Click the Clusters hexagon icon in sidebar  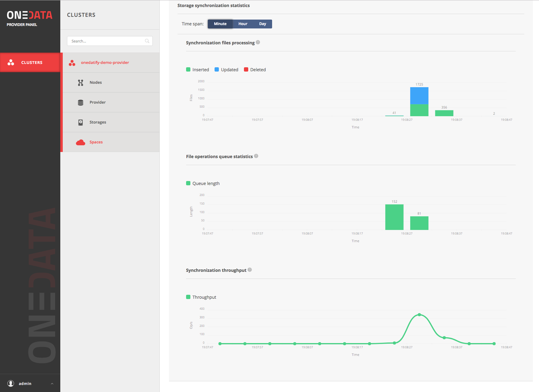point(11,62)
